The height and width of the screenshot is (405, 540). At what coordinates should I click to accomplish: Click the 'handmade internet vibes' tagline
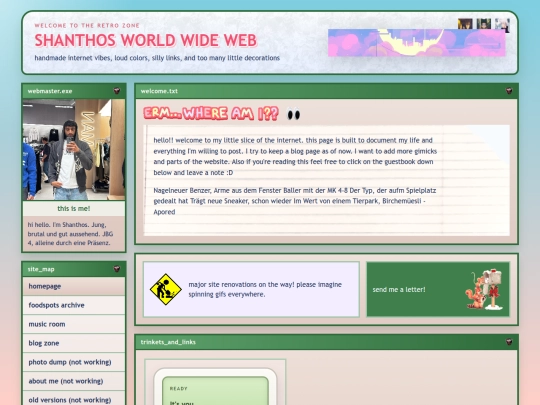tap(157, 58)
